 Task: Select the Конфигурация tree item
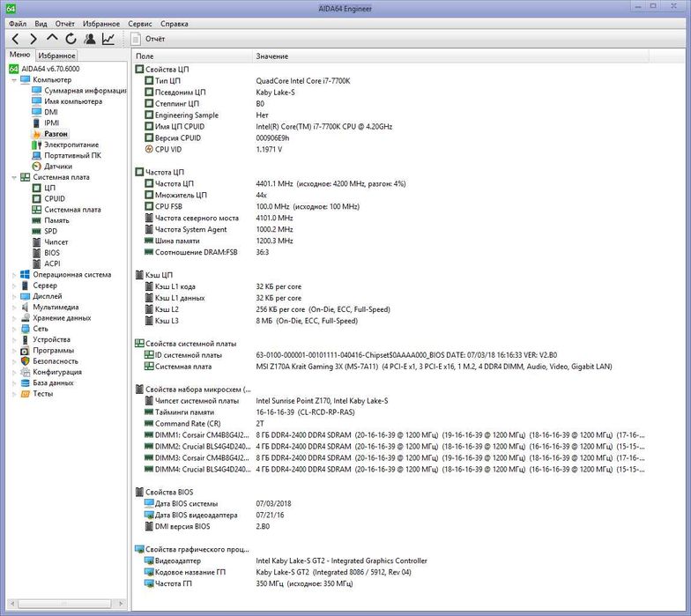point(51,372)
